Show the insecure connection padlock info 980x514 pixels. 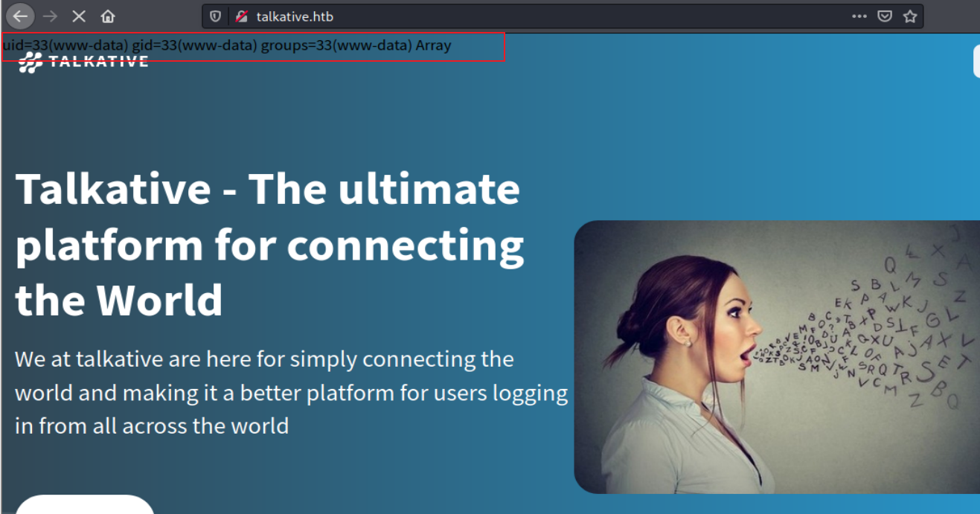pyautogui.click(x=240, y=16)
